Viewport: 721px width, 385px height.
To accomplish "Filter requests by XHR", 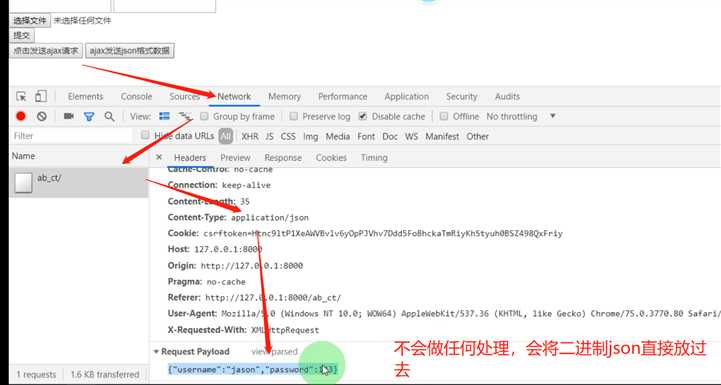I will tap(250, 136).
